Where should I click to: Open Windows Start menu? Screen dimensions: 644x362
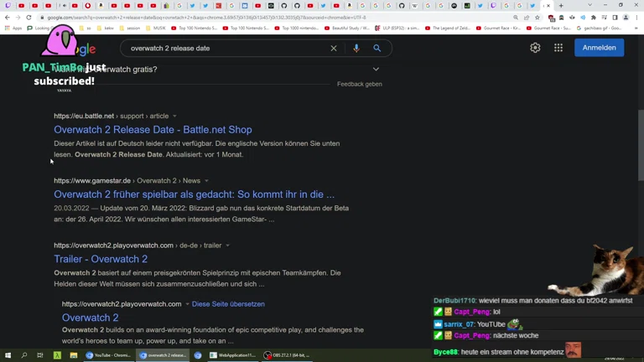[x=8, y=355]
